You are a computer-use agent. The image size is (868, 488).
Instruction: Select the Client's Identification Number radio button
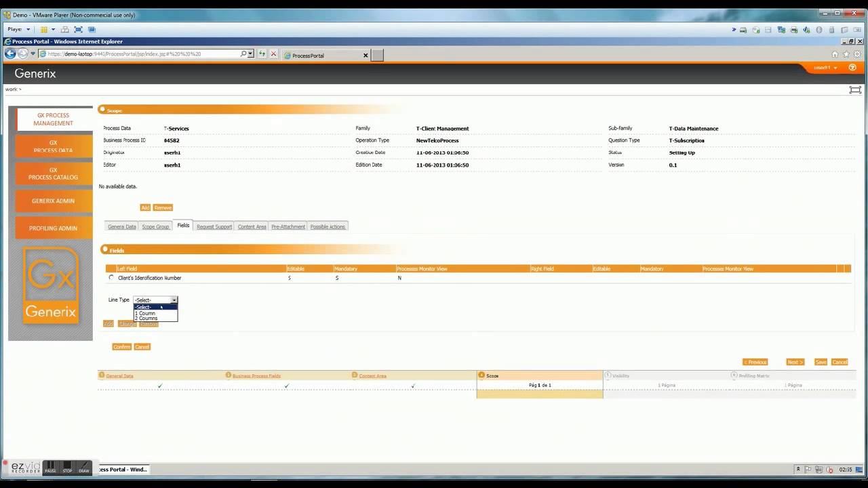tap(111, 277)
